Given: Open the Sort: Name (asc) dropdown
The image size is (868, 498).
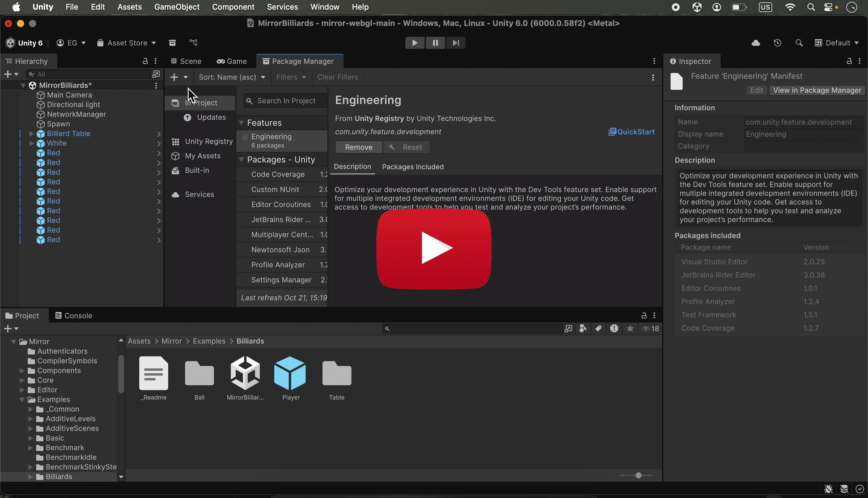Looking at the screenshot, I should pos(232,77).
